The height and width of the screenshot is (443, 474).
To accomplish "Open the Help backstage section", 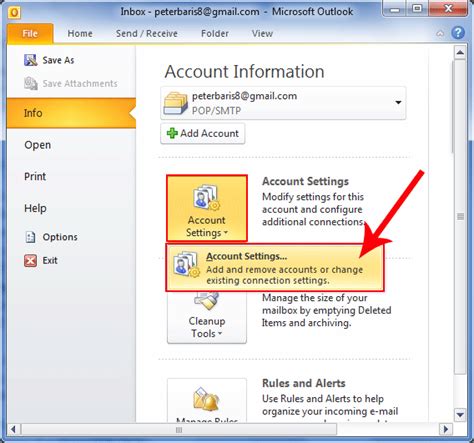I will [35, 208].
